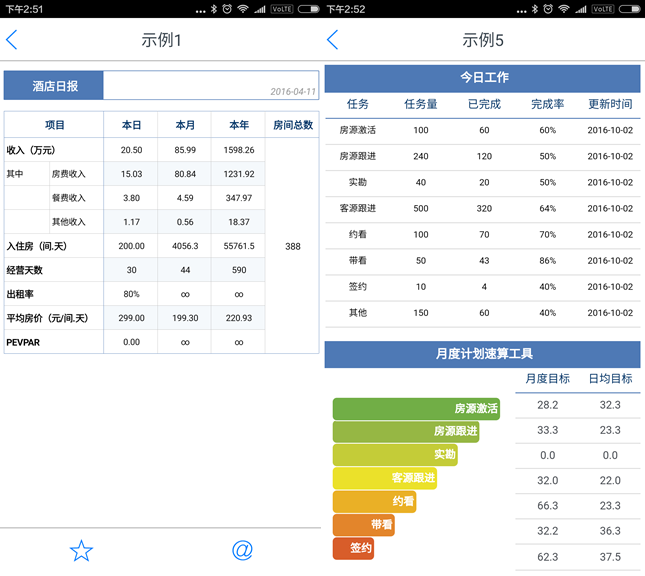
Task: Go back from the 示例1 screen
Action: point(12,40)
